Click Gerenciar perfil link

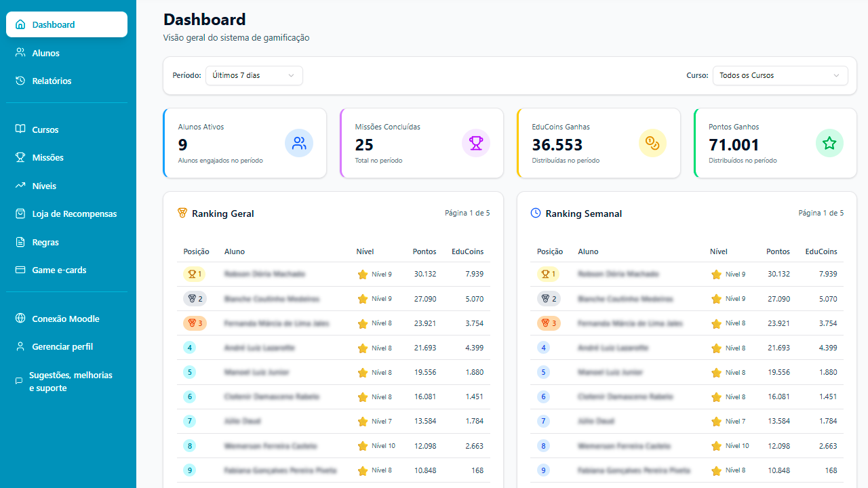tap(62, 346)
